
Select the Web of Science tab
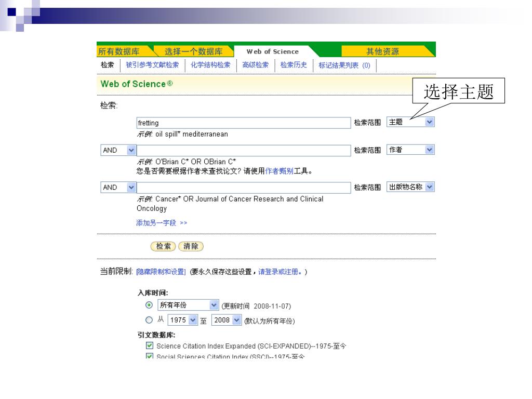[x=273, y=51]
